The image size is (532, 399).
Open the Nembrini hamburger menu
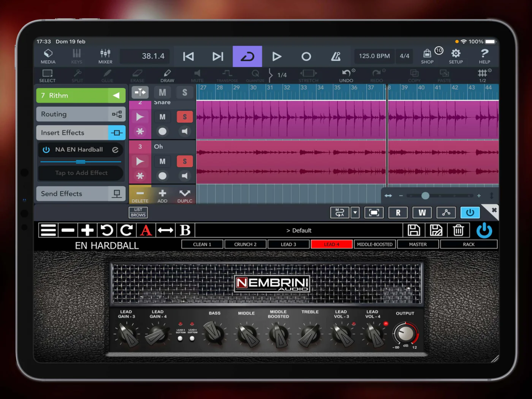point(48,230)
